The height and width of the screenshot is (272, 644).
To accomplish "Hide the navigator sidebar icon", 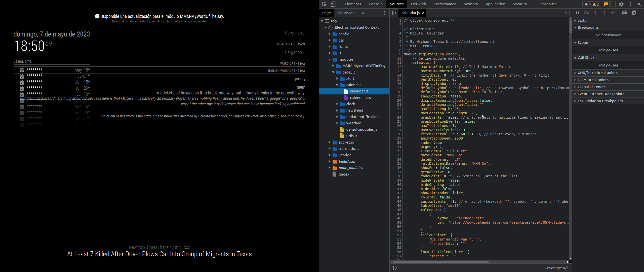I will 394,13.
